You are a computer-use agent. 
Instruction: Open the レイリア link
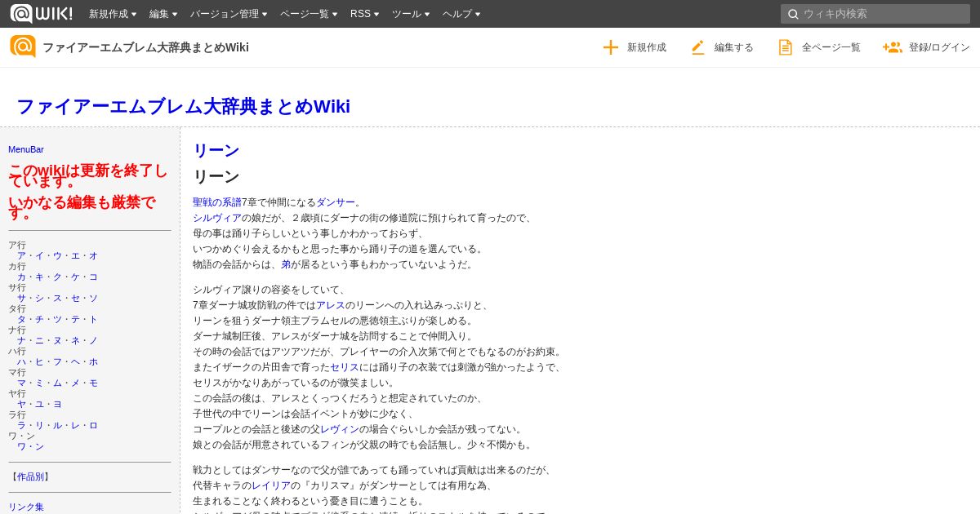271,485
